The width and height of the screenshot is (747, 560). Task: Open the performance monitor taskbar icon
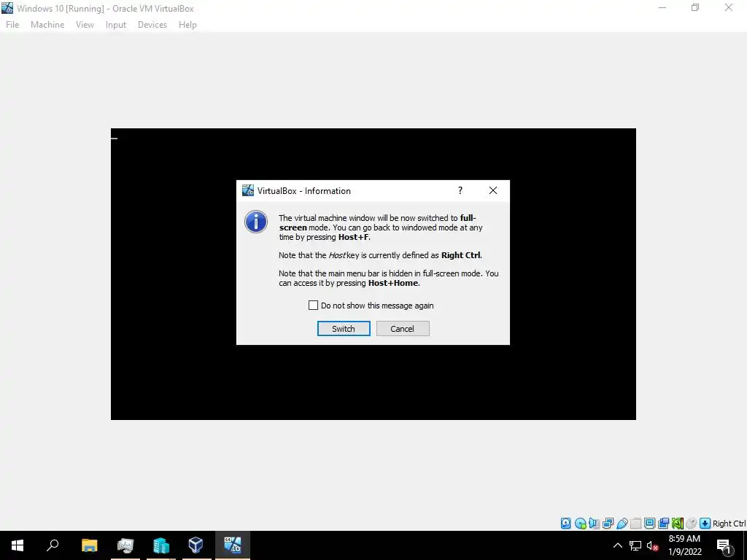125,545
